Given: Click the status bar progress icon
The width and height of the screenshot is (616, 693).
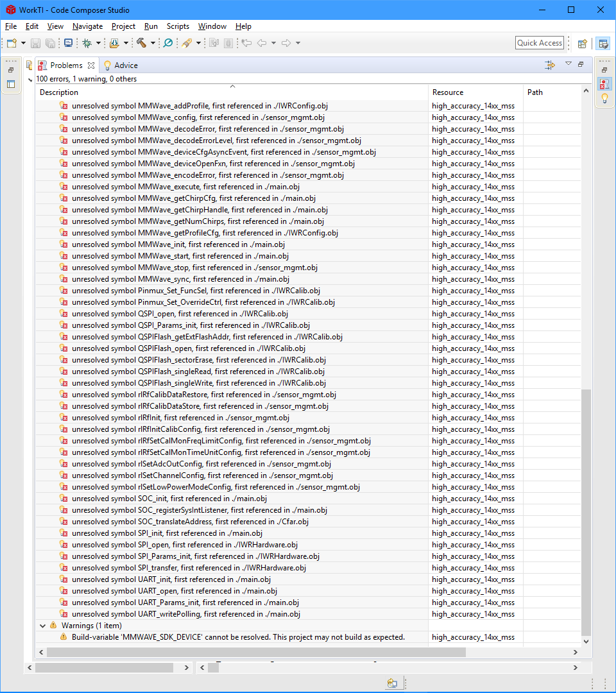Looking at the screenshot, I should click(392, 683).
